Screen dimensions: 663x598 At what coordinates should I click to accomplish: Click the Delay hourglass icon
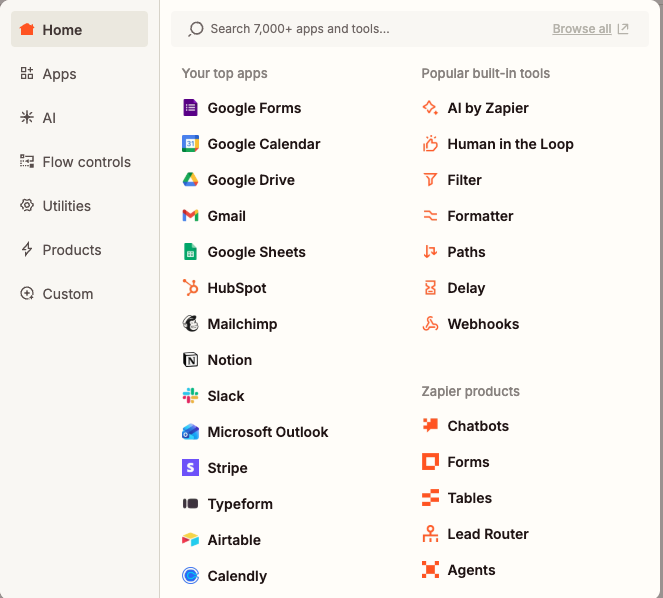tap(430, 288)
